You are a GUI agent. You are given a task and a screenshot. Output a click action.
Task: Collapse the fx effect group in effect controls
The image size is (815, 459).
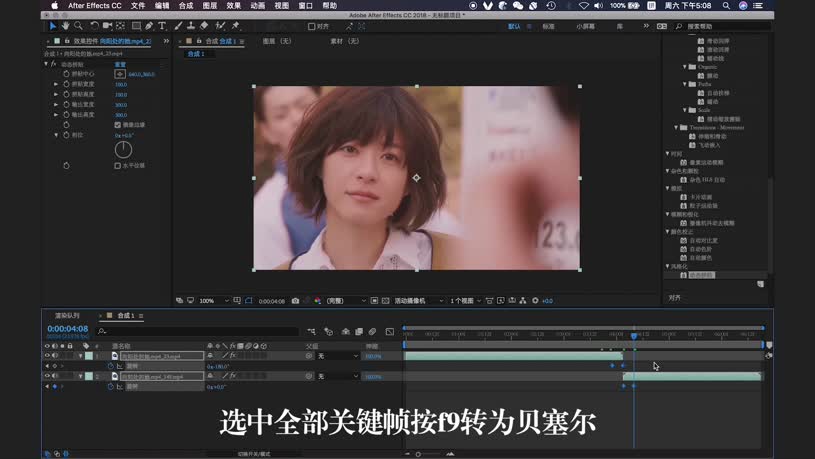[46, 64]
